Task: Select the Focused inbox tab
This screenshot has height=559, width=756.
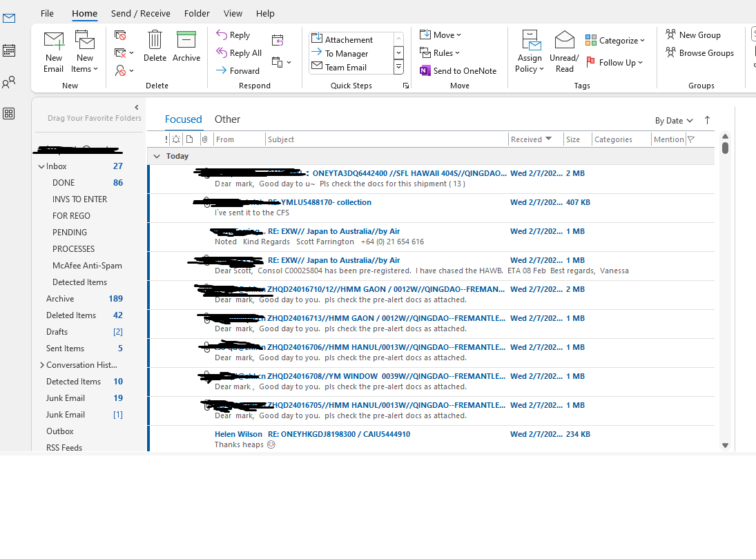Action: pyautogui.click(x=183, y=119)
